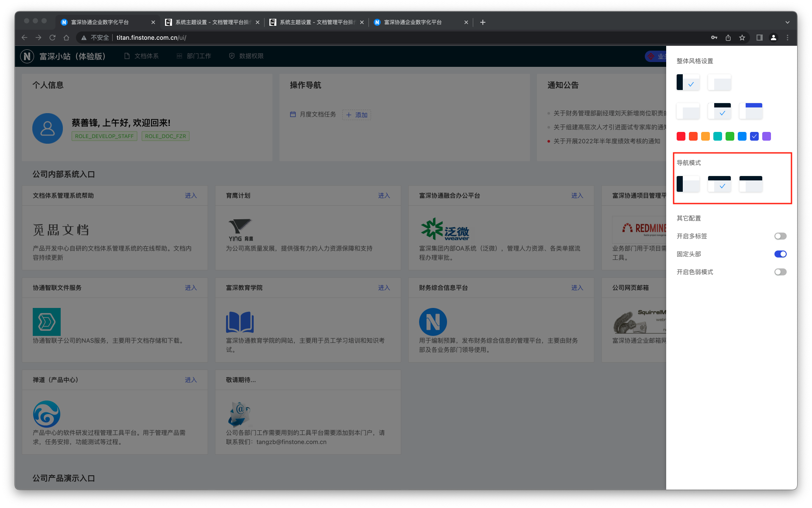Open the 部门工作 navigation menu
This screenshot has height=508, width=812.
click(194, 56)
